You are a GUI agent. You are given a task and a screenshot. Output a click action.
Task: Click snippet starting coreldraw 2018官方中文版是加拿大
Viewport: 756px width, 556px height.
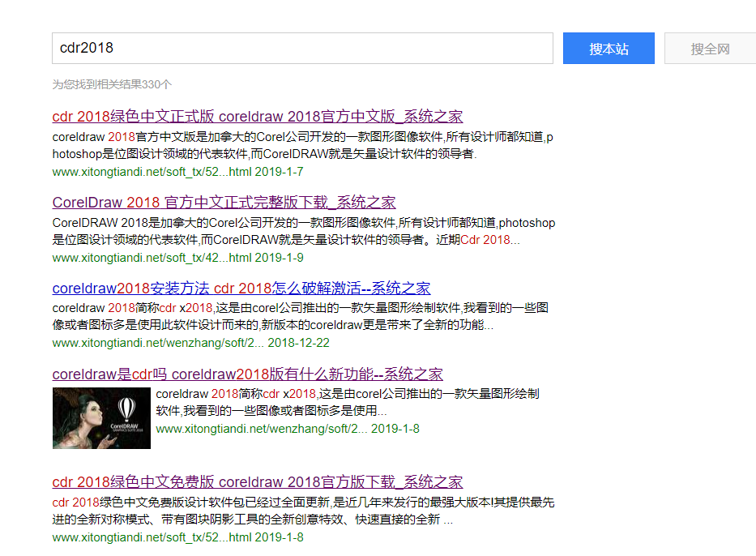[x=302, y=146]
